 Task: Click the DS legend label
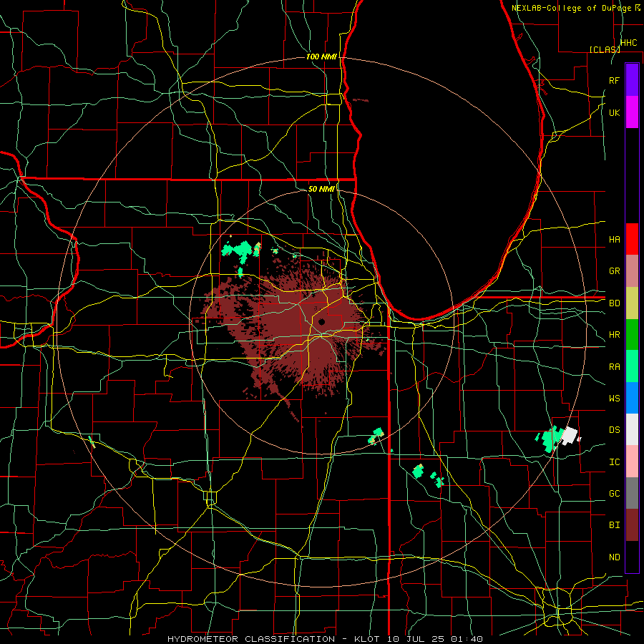click(x=615, y=430)
